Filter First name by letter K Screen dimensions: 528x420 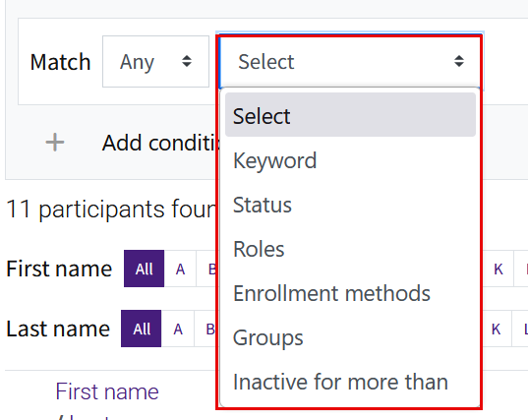point(499,269)
